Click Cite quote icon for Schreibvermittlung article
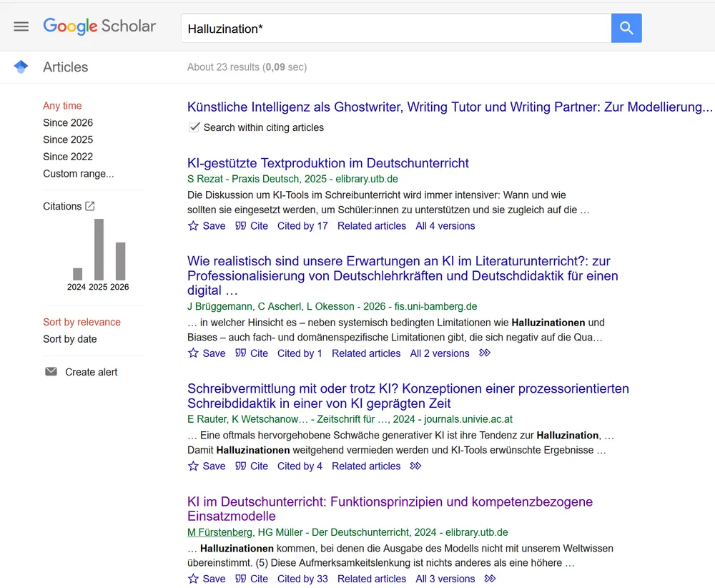Viewport: 715px width, 588px height. [x=241, y=466]
